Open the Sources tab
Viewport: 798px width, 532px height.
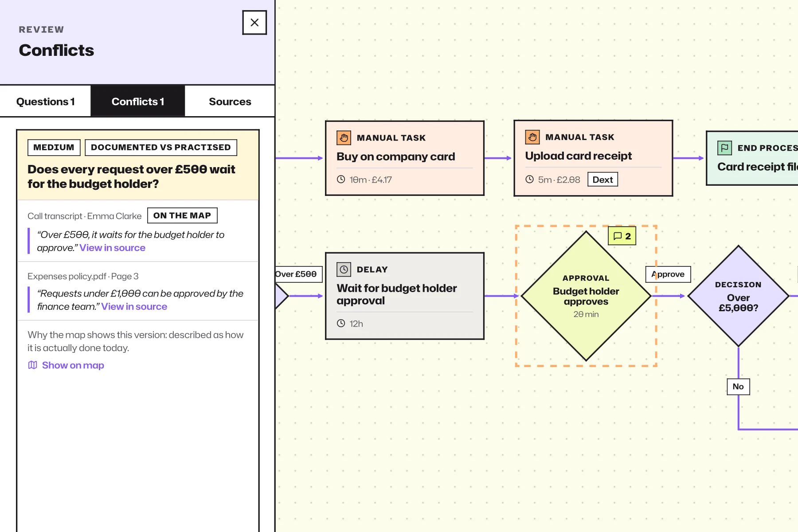point(230,102)
